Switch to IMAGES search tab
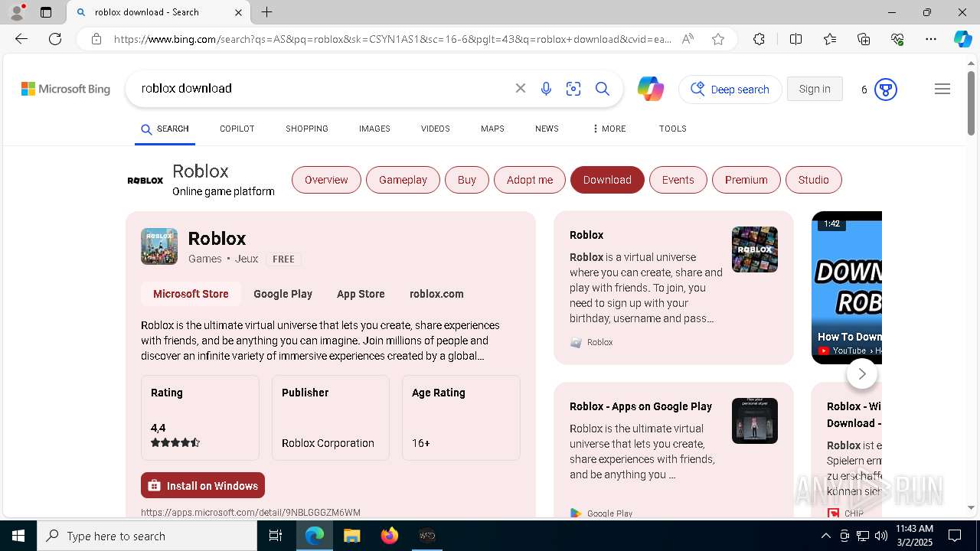Viewport: 980px width, 551px height. [374, 129]
